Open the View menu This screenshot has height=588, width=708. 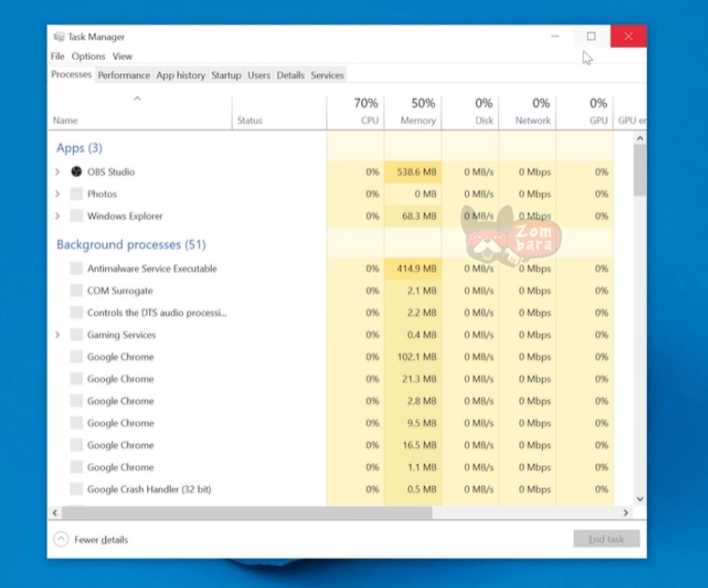122,56
